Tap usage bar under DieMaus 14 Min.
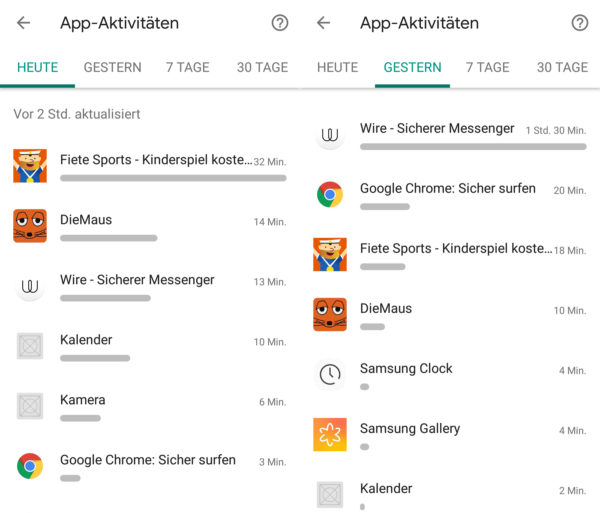Screen dimensions: 600x513 point(109,238)
